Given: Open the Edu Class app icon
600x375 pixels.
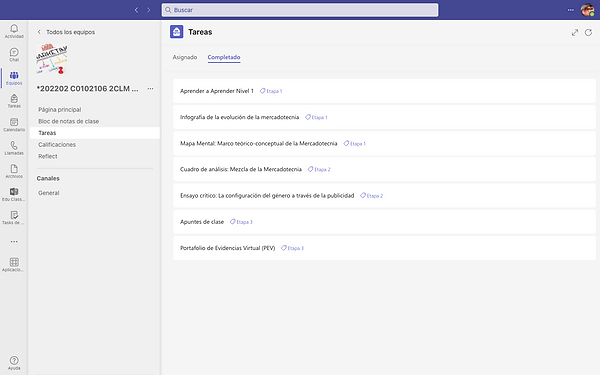Looking at the screenshot, I should 14,194.
